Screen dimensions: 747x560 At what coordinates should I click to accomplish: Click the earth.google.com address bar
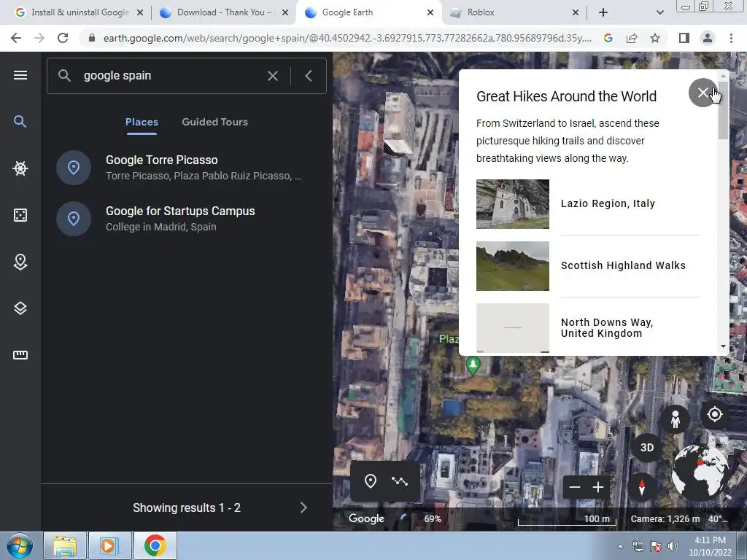coord(347,38)
